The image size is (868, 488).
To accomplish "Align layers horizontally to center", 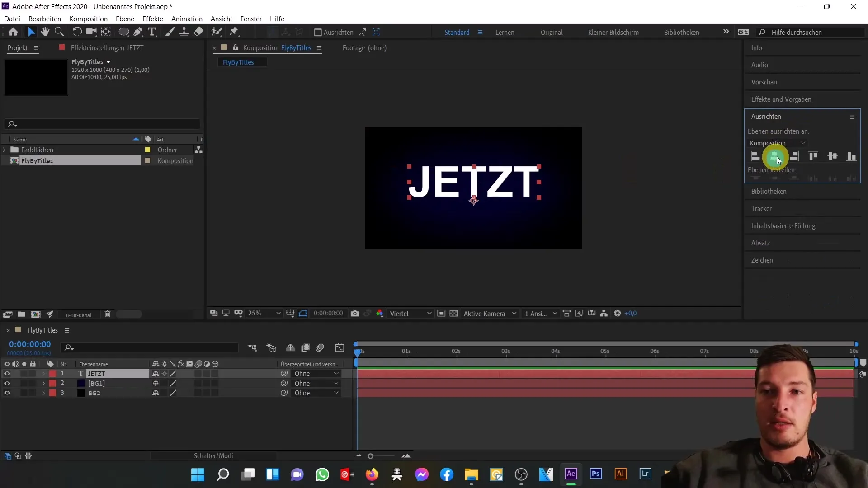I will (775, 156).
